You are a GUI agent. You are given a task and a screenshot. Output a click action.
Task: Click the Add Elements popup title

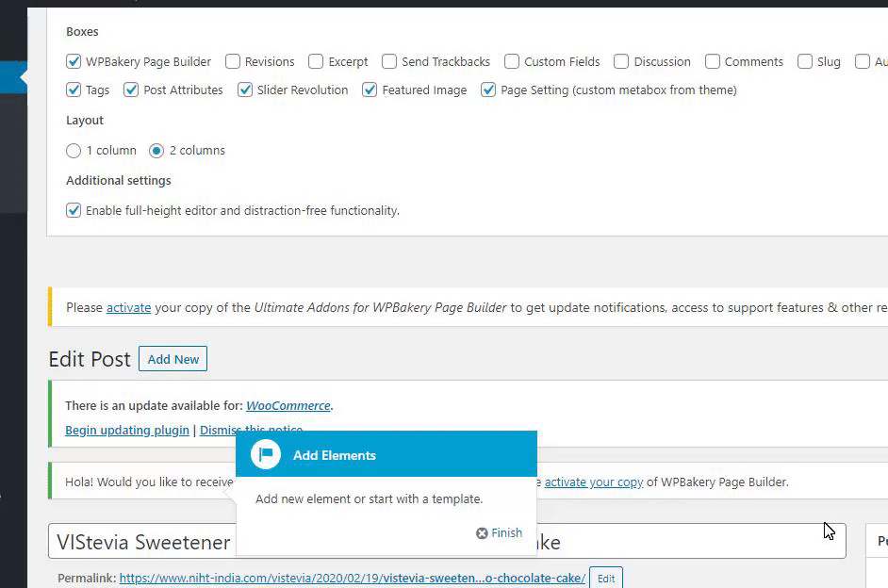tap(334, 455)
